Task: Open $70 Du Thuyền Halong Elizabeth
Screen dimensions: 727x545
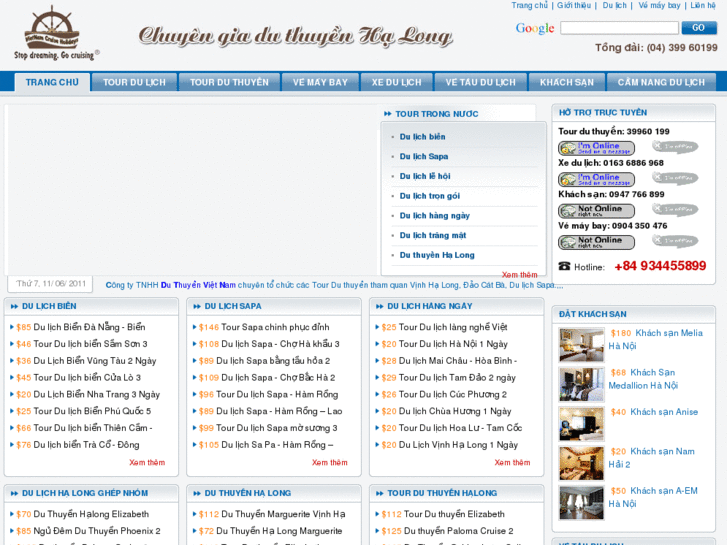Action: pos(83,514)
